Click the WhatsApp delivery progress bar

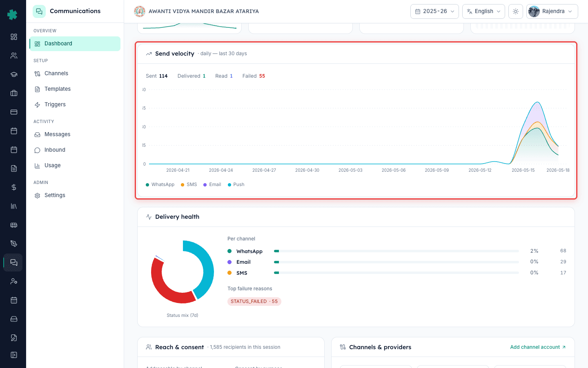click(x=396, y=251)
